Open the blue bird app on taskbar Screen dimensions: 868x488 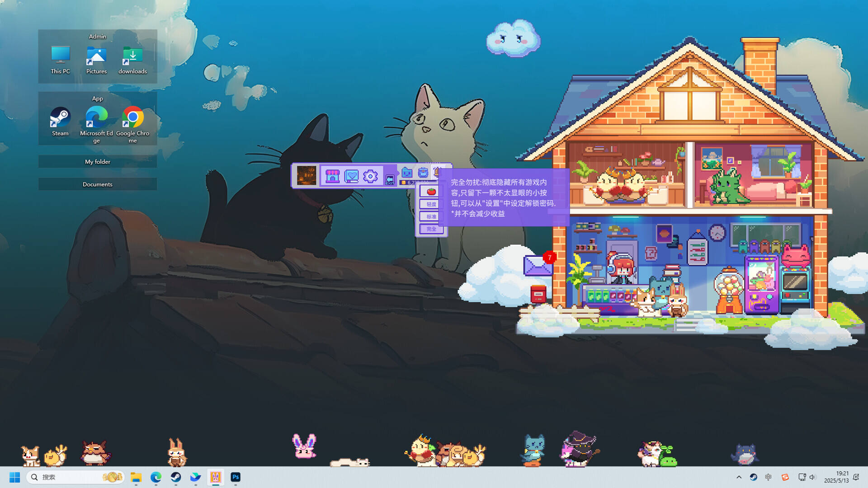196,477
